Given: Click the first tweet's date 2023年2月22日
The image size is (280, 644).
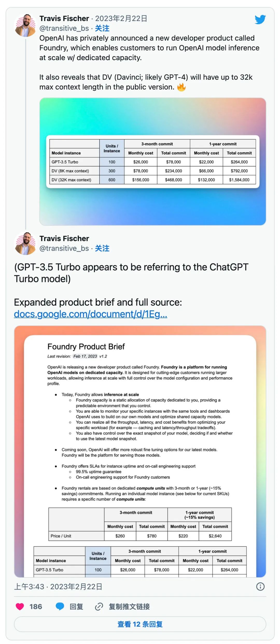Looking at the screenshot, I should pyautogui.click(x=121, y=18).
